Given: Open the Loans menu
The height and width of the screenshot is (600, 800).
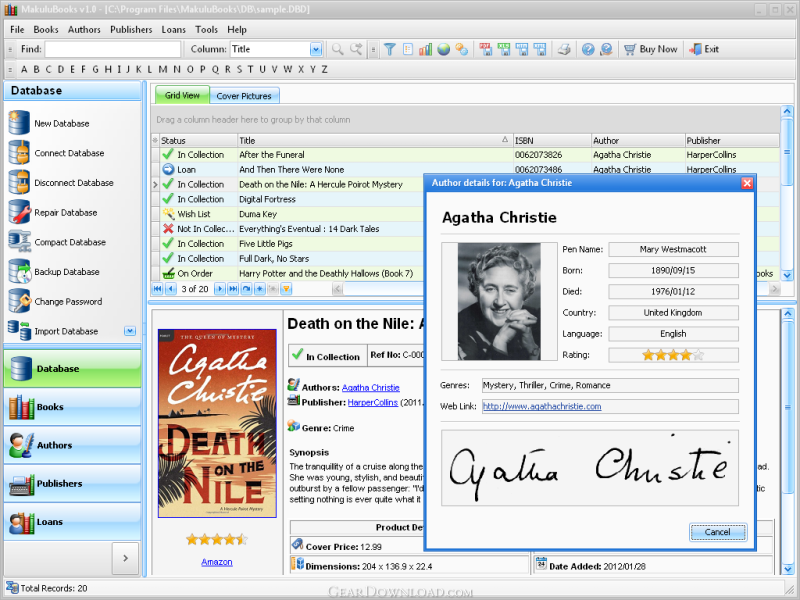Looking at the screenshot, I should pyautogui.click(x=173, y=30).
